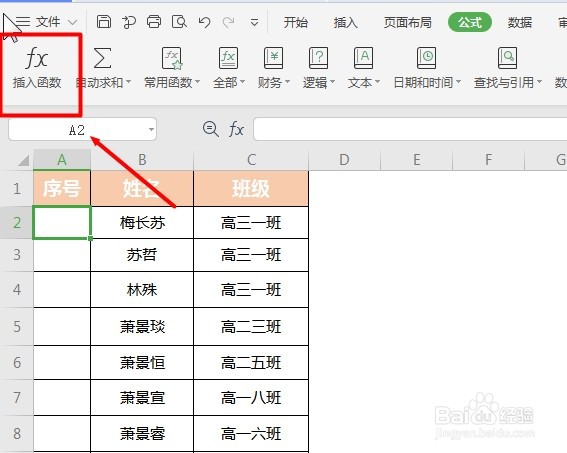Click the cell containing 高一八班
Image resolution: width=567 pixels, height=453 pixels.
[251, 398]
